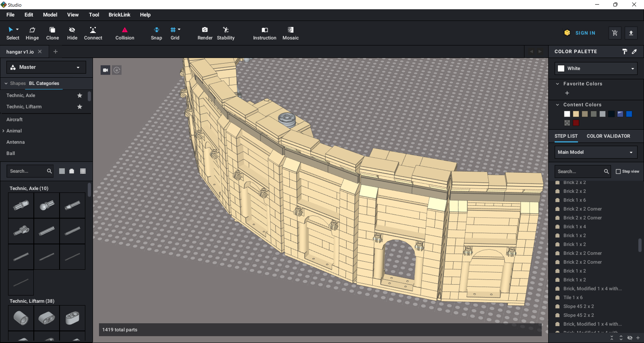The width and height of the screenshot is (644, 343).
Task: Click the SIGN IN link
Action: coord(585,33)
